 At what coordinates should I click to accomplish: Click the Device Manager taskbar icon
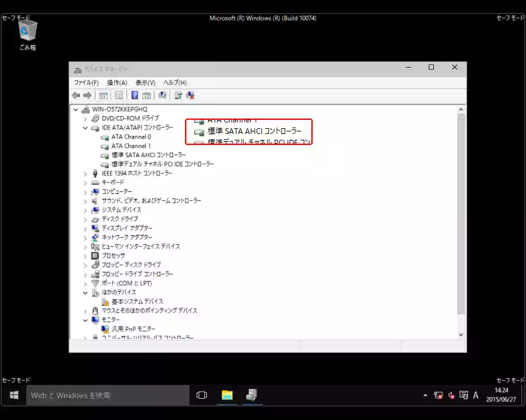click(x=251, y=395)
